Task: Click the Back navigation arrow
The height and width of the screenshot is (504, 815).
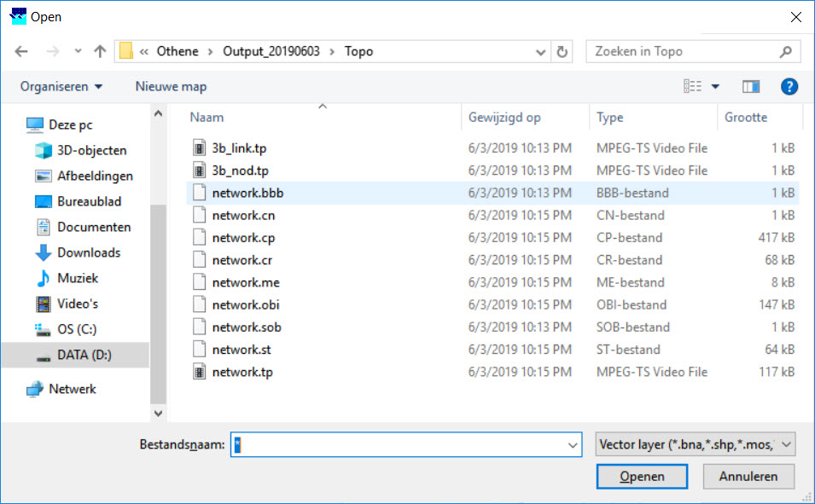Action: coord(21,52)
